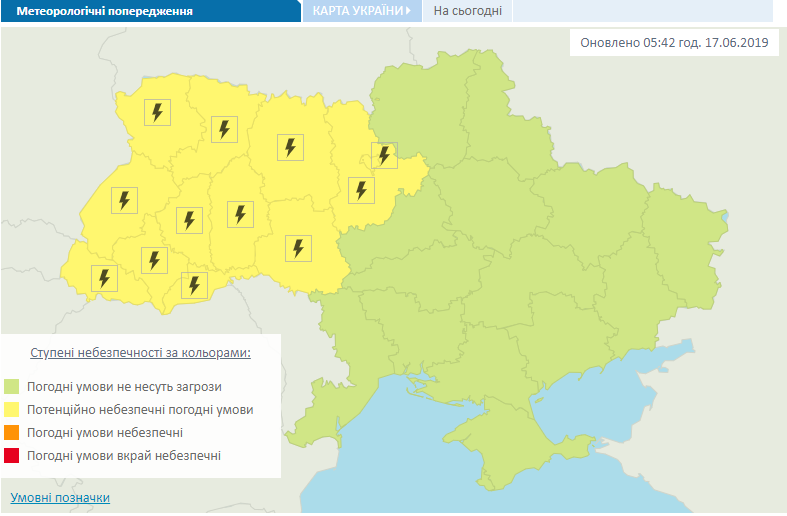Click the thunderstorm icon over Chernivtsi region
Image resolution: width=787 pixels, height=516 pixels.
pos(194,286)
